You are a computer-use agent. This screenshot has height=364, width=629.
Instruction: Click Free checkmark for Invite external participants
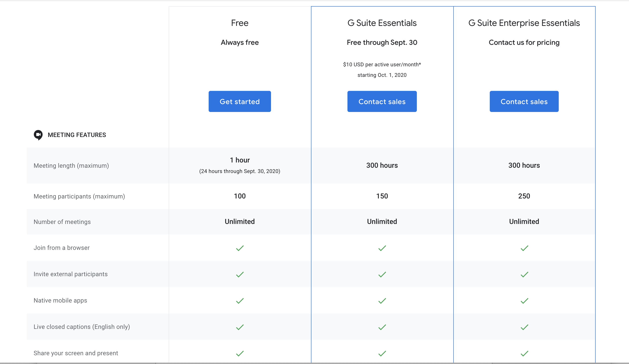click(240, 274)
